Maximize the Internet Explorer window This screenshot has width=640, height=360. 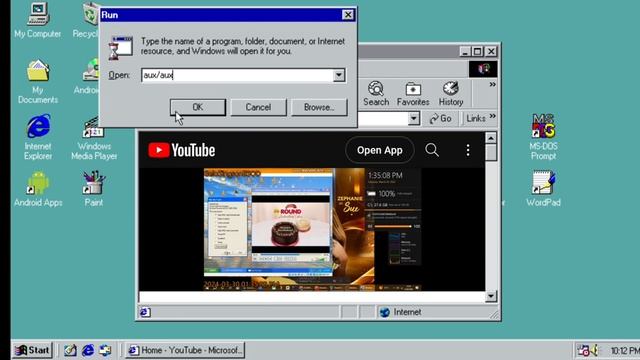click(x=477, y=51)
